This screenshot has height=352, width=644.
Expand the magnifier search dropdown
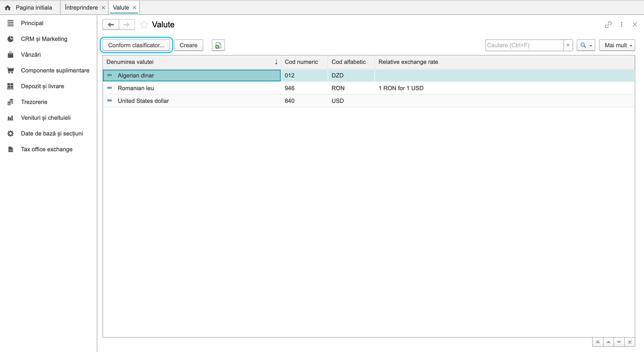coord(586,45)
